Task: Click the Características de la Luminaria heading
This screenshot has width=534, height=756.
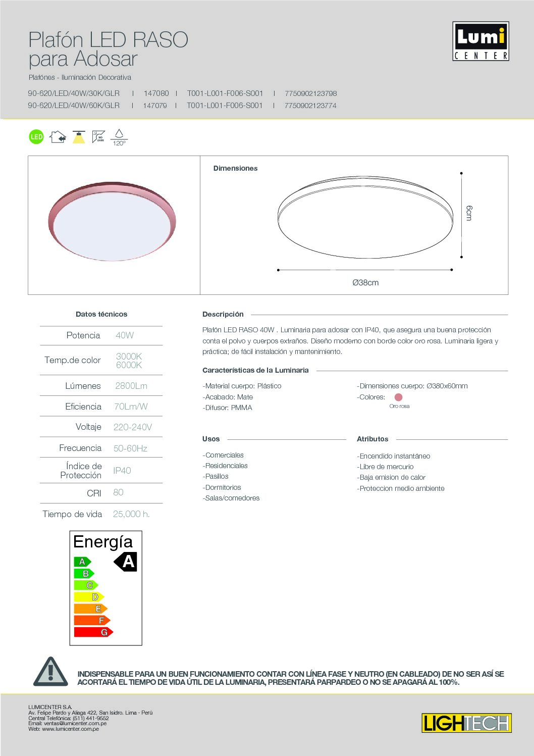Action: click(x=255, y=370)
